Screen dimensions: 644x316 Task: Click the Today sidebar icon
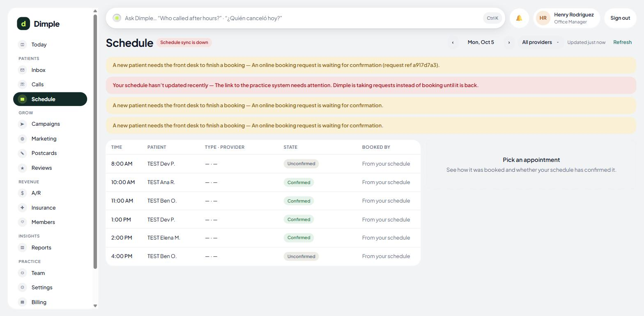click(23, 44)
